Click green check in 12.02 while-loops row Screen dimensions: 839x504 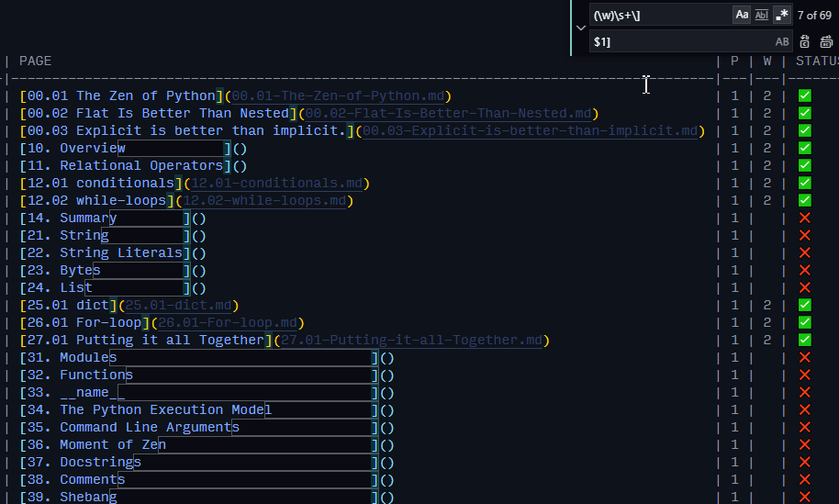point(805,201)
